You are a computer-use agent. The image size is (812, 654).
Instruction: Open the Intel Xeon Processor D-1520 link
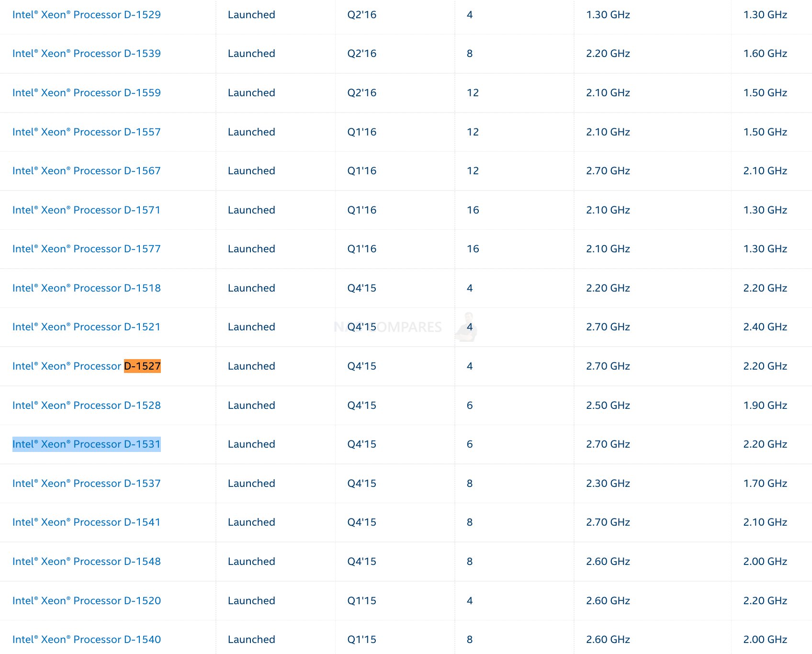[87, 601]
